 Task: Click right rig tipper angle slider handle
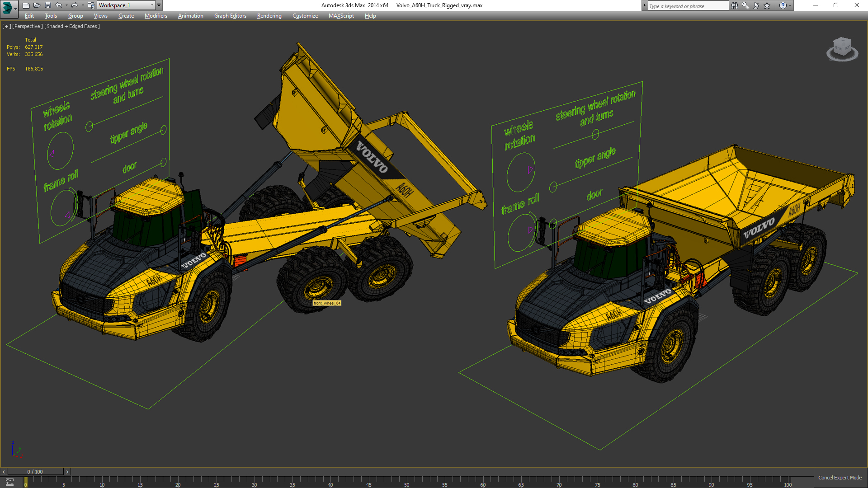[553, 187]
